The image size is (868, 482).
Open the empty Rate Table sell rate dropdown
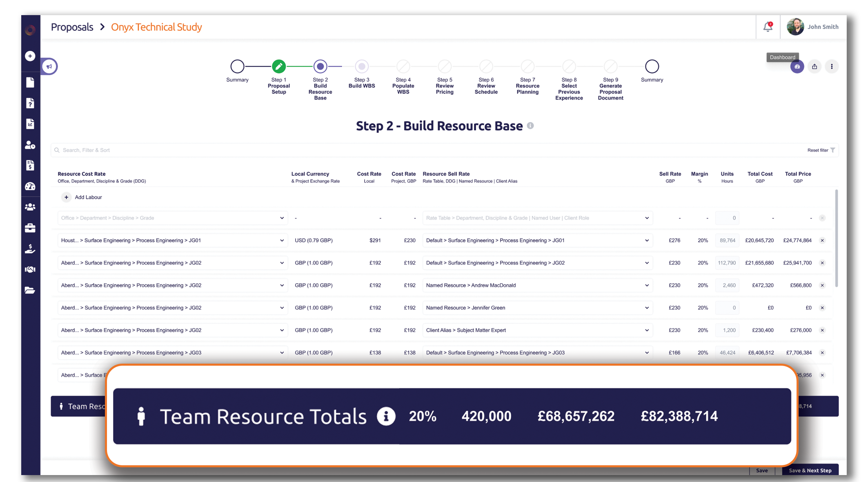point(538,218)
